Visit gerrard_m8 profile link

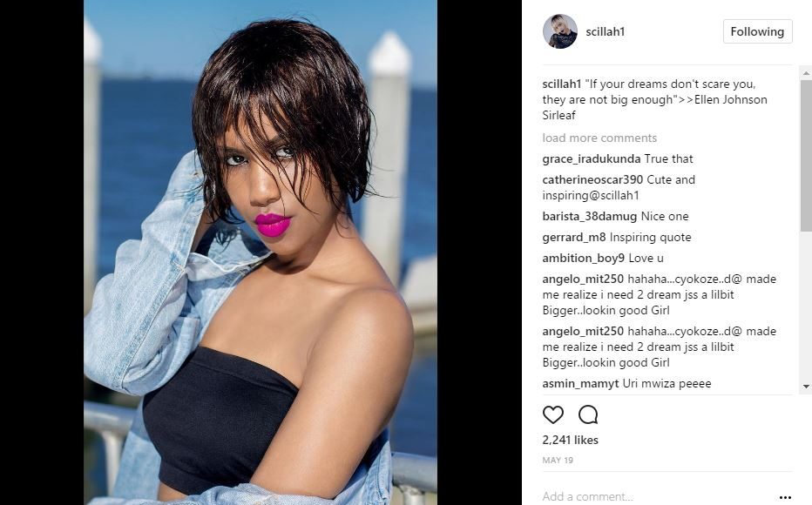[574, 237]
